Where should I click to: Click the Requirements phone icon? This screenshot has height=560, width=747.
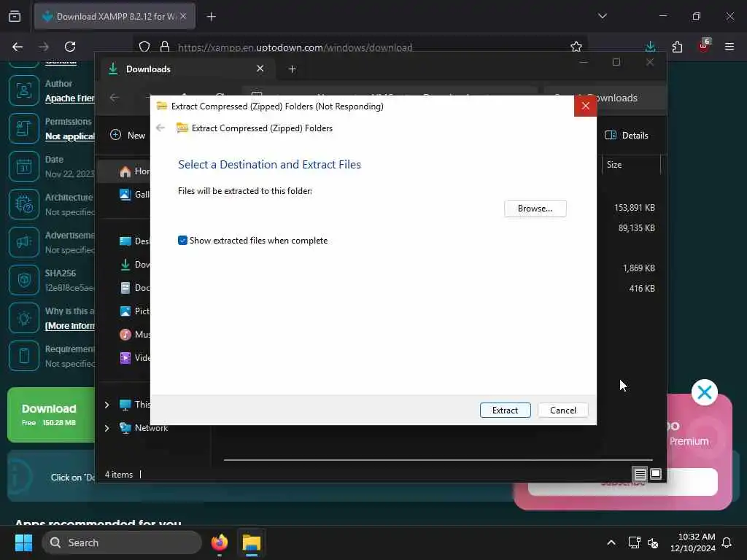[24, 356]
